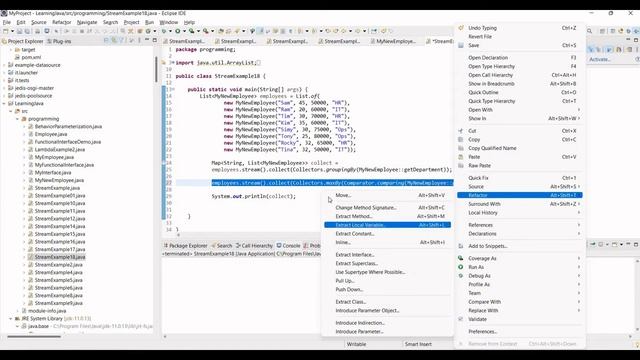Screen dimensions: 640x360
Task: Click the Coverage launch toolbar icon
Action: tap(191, 31)
